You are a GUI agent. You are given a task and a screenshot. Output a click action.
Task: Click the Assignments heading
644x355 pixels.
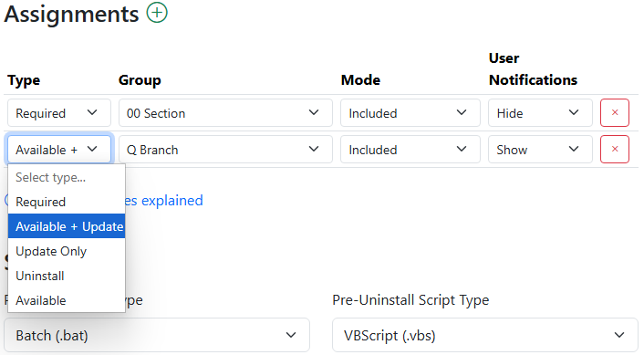(71, 14)
